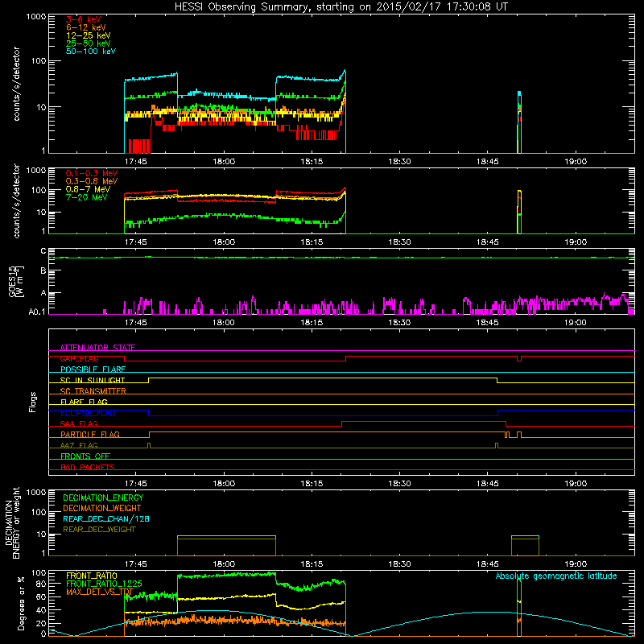Click the 18:45 short data spike in top plot

click(519, 122)
